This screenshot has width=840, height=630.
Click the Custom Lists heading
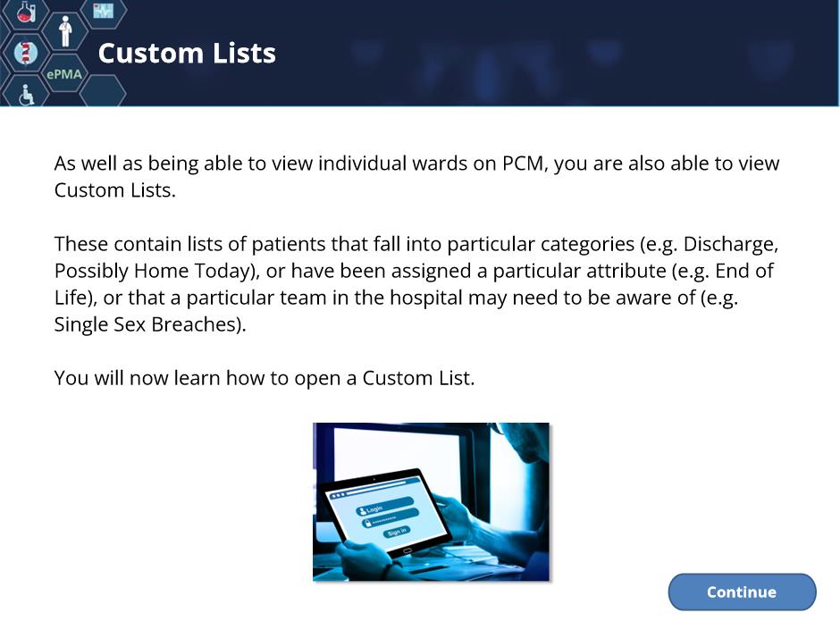187,53
